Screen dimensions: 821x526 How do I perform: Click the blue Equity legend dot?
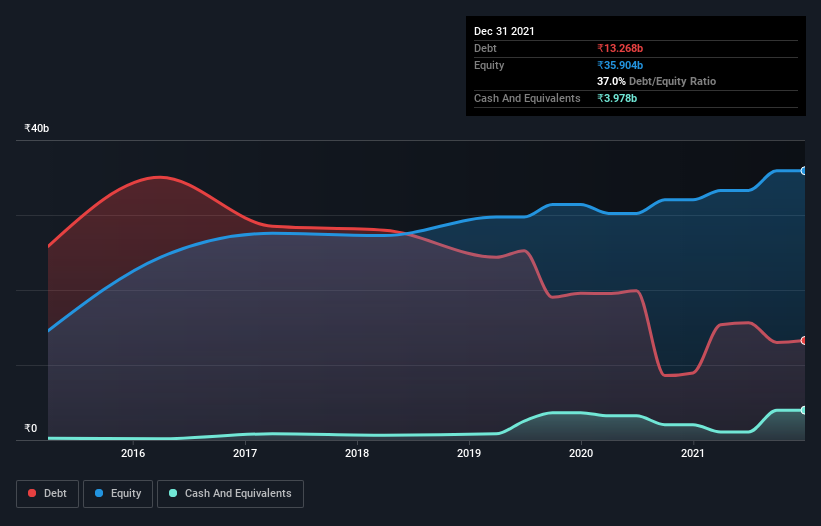click(99, 493)
